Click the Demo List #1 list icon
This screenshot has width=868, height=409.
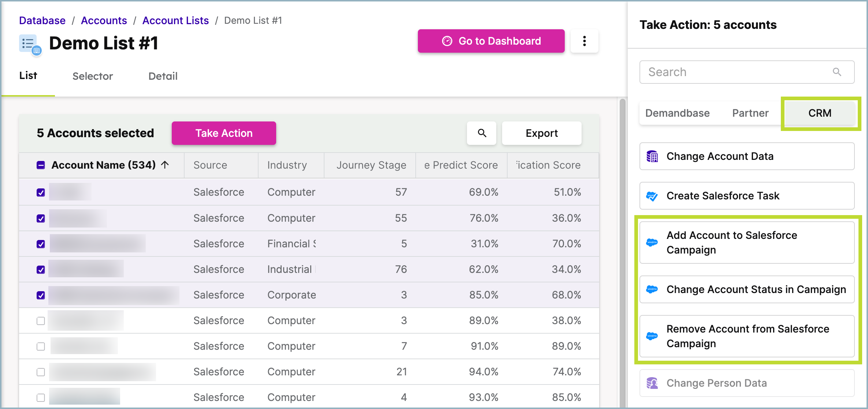(30, 45)
